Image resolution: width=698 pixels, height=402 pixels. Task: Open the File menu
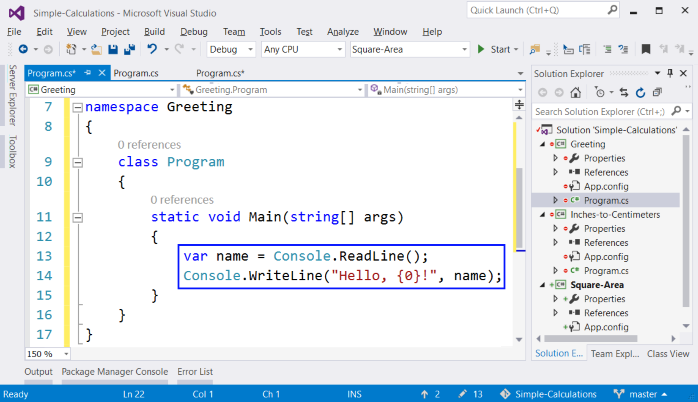pyautogui.click(x=14, y=32)
